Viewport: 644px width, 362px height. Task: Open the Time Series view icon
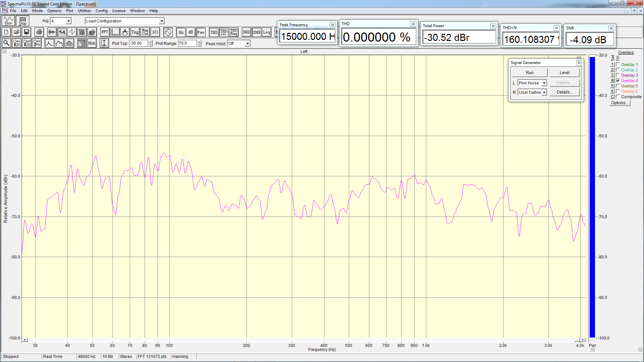[x=52, y=32]
